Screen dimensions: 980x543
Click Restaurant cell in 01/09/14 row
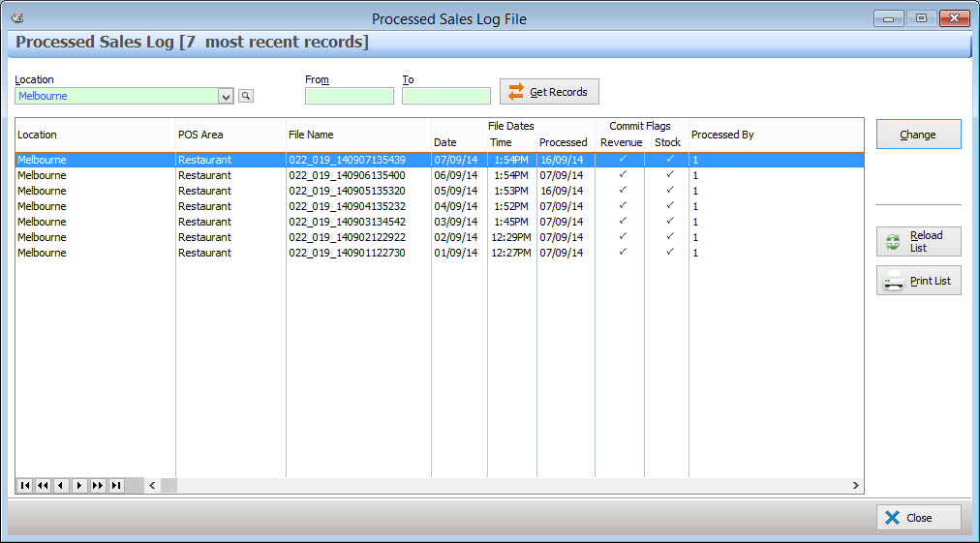point(204,253)
